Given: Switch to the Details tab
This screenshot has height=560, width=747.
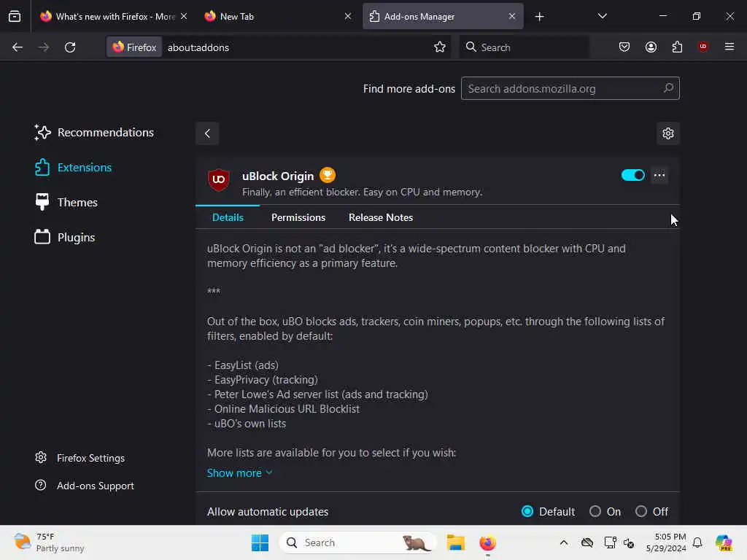Looking at the screenshot, I should [x=228, y=217].
